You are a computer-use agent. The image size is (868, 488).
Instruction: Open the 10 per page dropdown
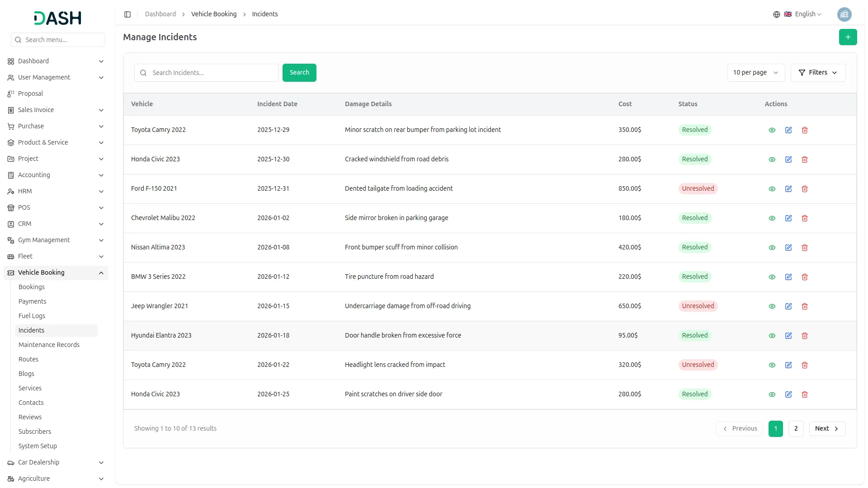(x=755, y=73)
